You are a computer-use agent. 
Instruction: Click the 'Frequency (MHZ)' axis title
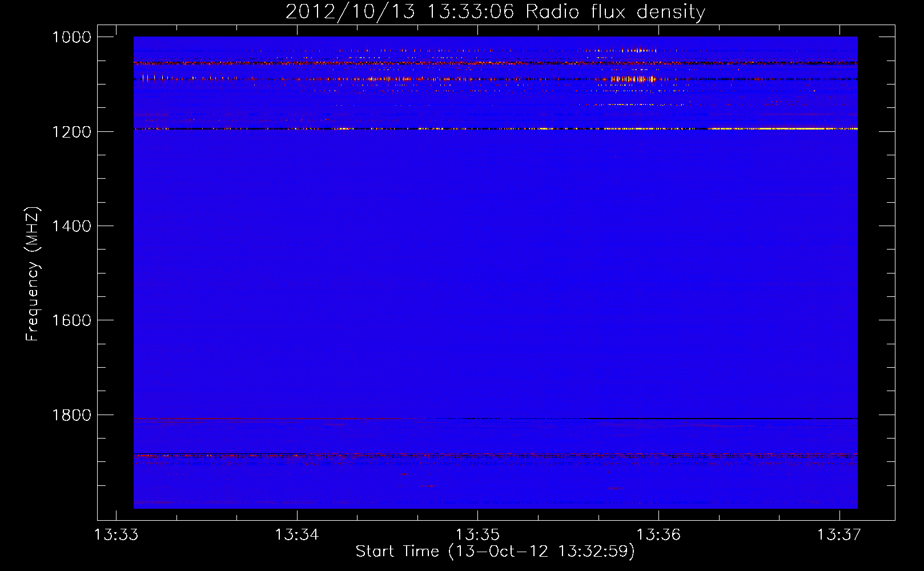[x=33, y=274]
